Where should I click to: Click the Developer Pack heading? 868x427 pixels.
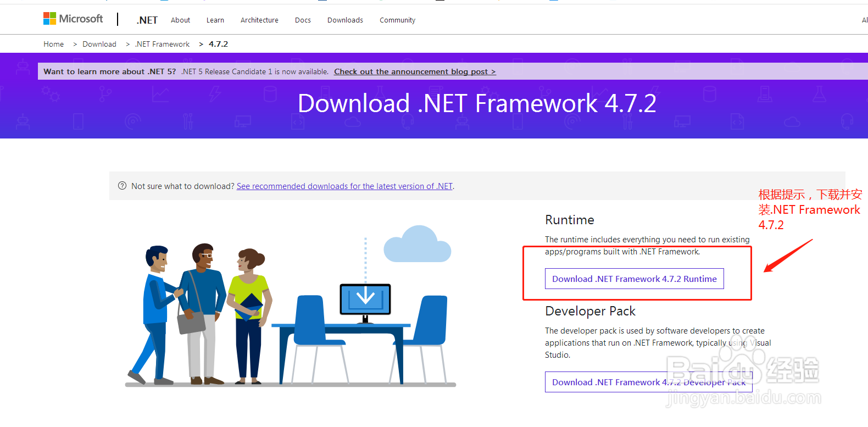590,311
